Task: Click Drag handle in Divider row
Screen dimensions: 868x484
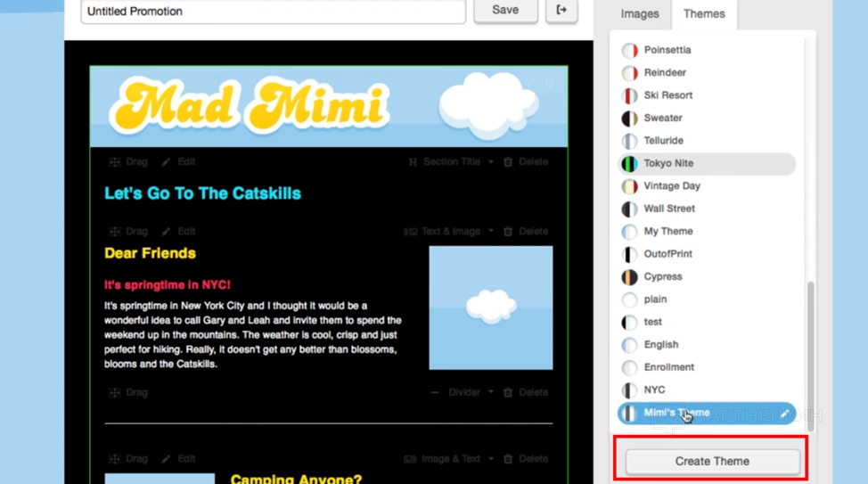Action: [x=115, y=392]
